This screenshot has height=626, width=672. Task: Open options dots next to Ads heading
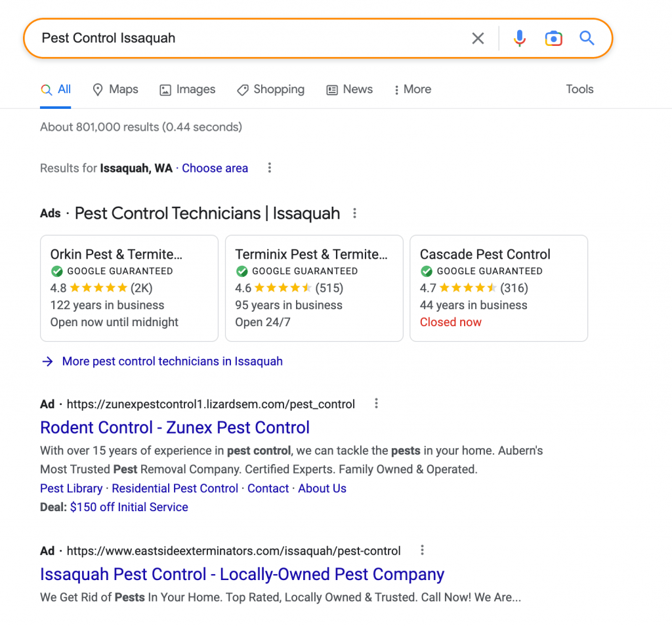(x=354, y=213)
